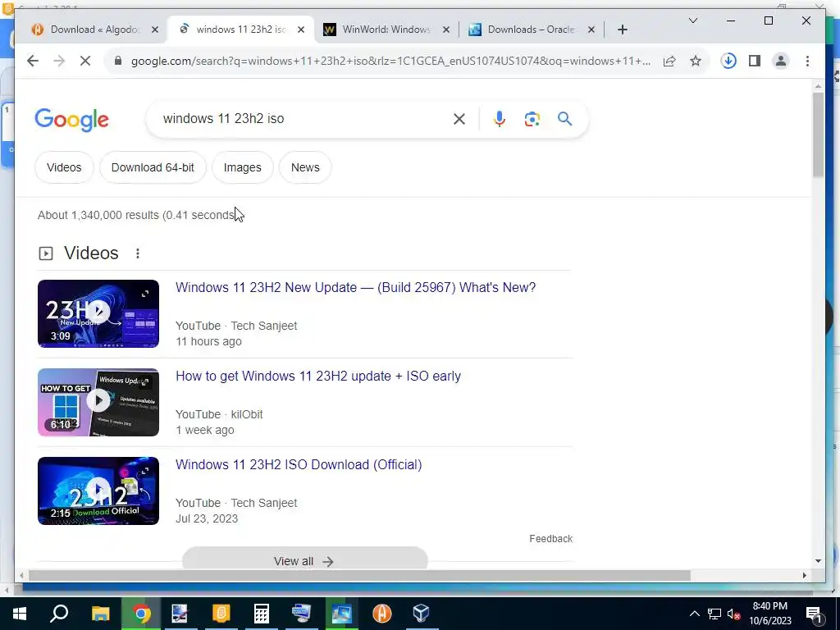Open the Chrome three-dot menu
Screen dimensions: 840x630
coord(807,61)
